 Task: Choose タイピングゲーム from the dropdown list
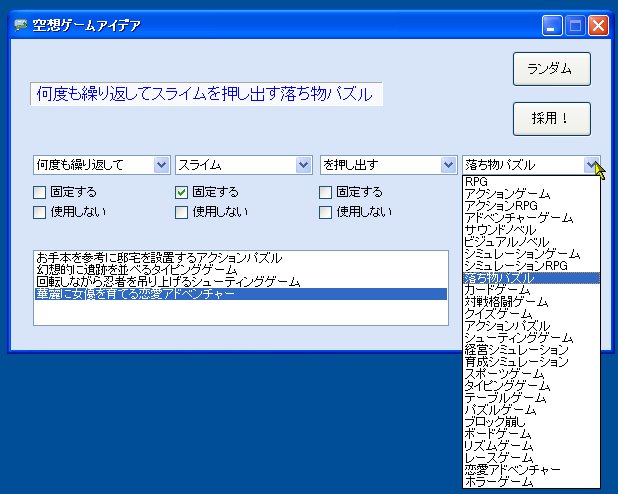tap(531, 386)
